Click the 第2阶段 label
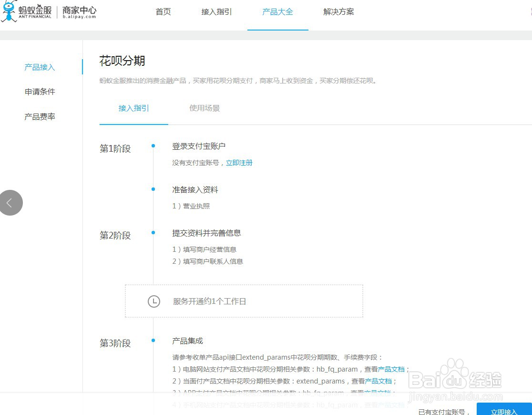532x415 pixels. tap(115, 235)
